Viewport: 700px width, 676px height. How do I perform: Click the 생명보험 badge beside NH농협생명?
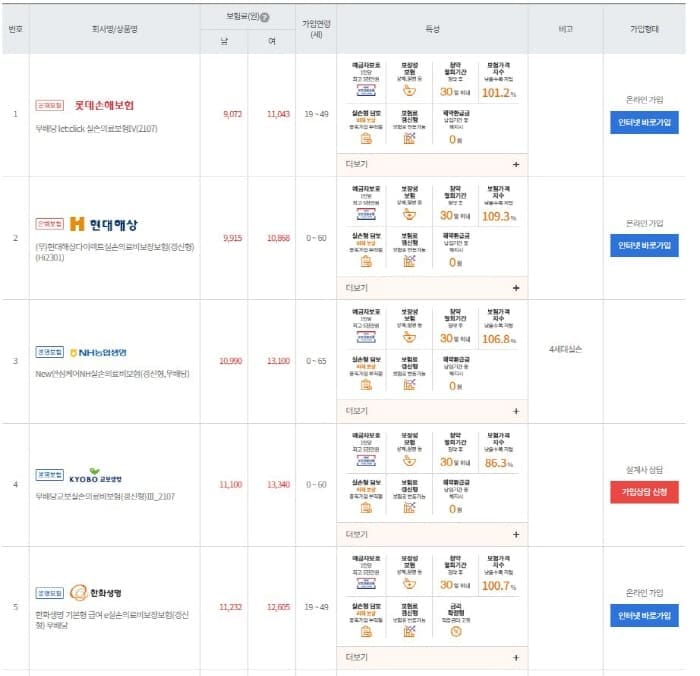coord(50,352)
